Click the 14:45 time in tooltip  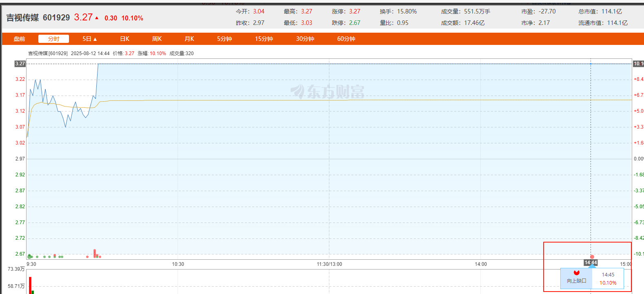coord(608,275)
